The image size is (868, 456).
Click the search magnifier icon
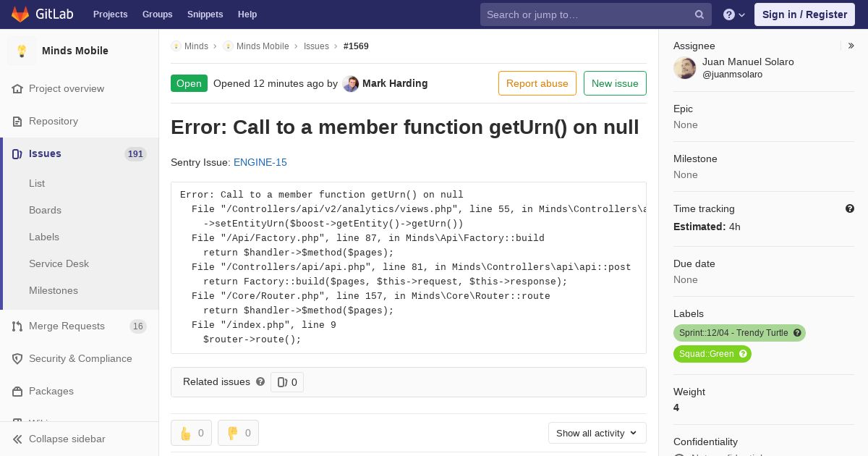click(699, 14)
